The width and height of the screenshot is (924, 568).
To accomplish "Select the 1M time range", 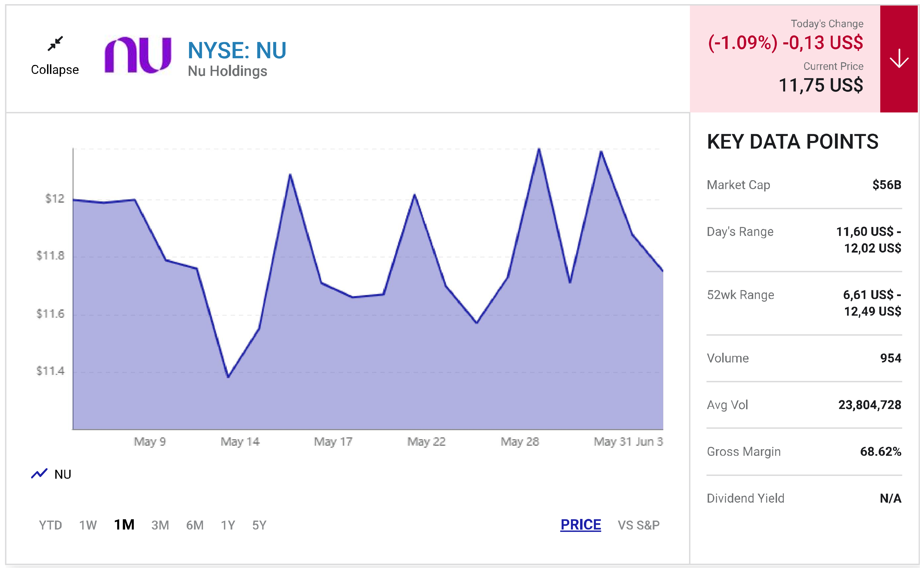I will pos(124,525).
